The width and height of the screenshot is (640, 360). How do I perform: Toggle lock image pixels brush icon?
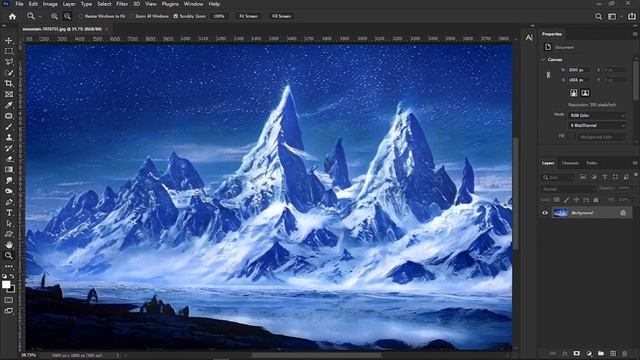[x=566, y=200]
